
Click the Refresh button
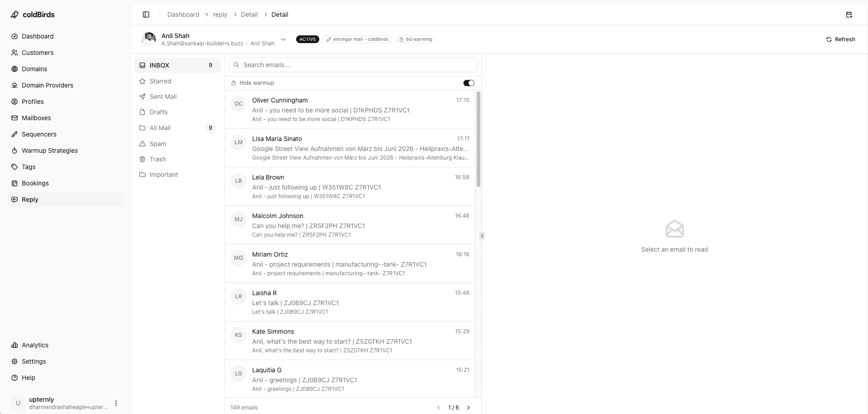coord(841,39)
